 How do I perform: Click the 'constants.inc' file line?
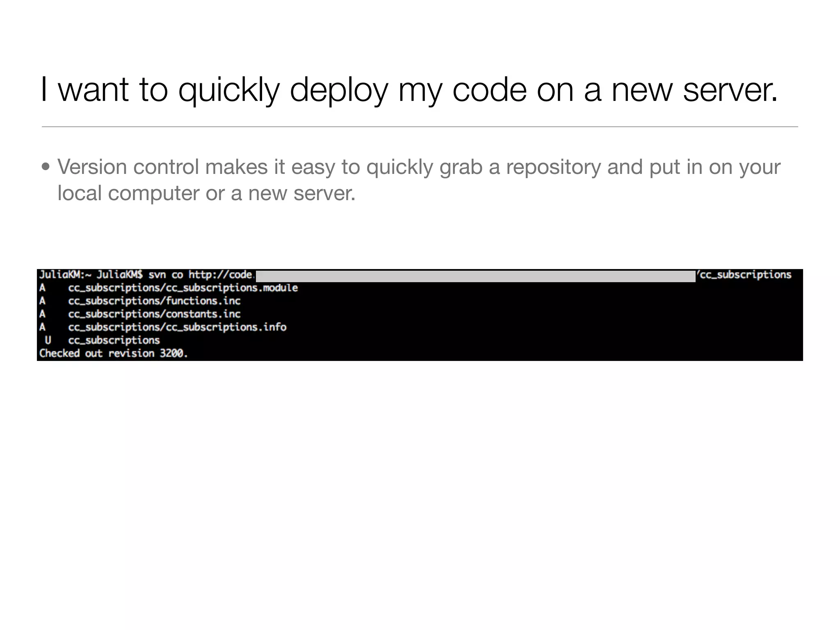tap(154, 314)
